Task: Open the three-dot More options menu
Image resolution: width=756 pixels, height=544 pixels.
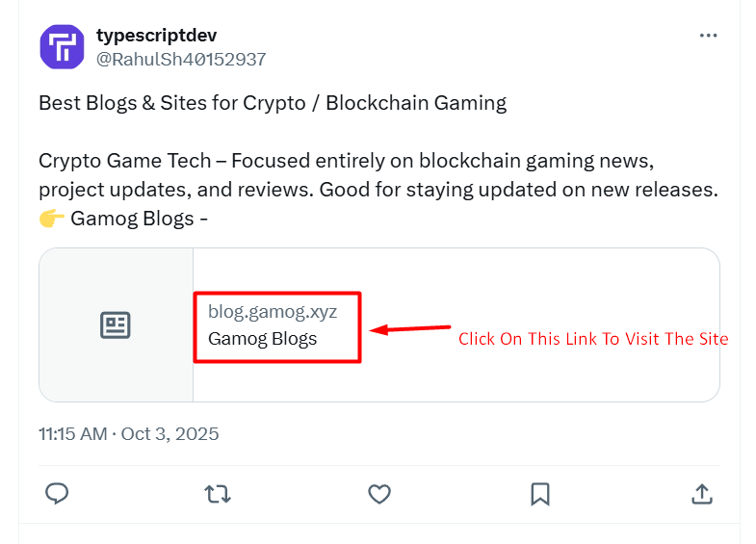Action: pos(708,37)
